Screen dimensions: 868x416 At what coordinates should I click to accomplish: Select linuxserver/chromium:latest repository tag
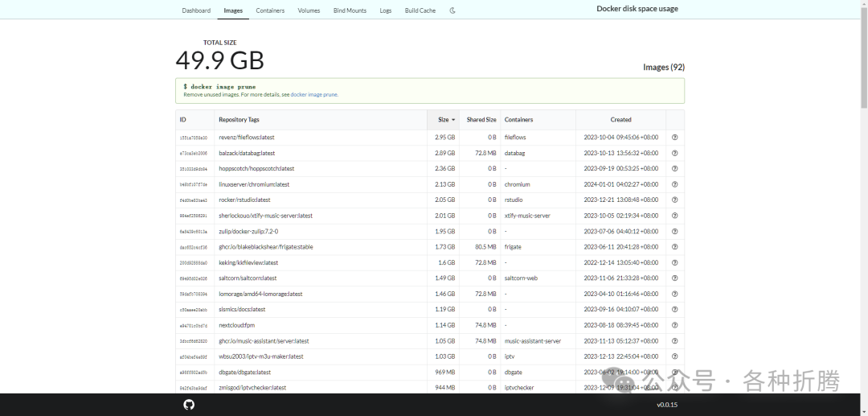click(x=254, y=184)
